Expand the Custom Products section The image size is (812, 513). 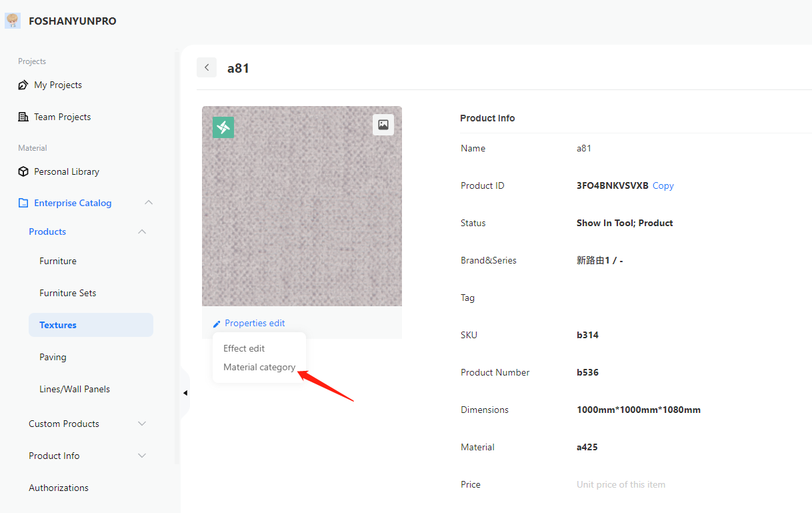tap(141, 424)
